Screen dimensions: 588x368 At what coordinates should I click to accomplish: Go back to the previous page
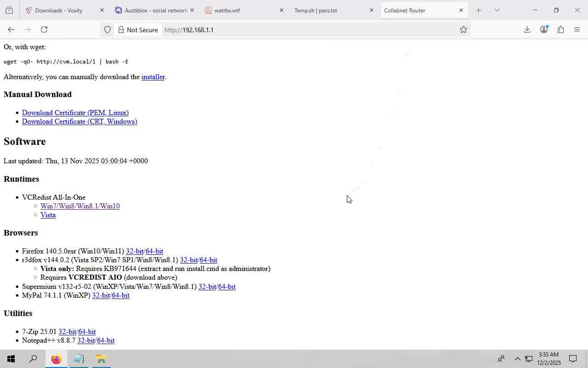pos(11,29)
